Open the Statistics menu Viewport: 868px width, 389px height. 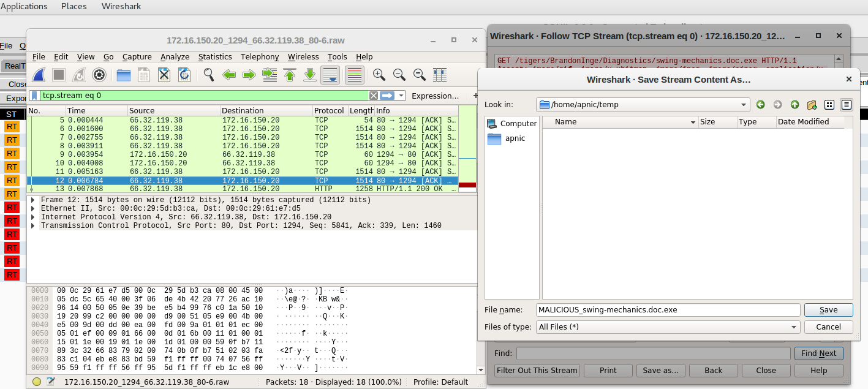[215, 56]
